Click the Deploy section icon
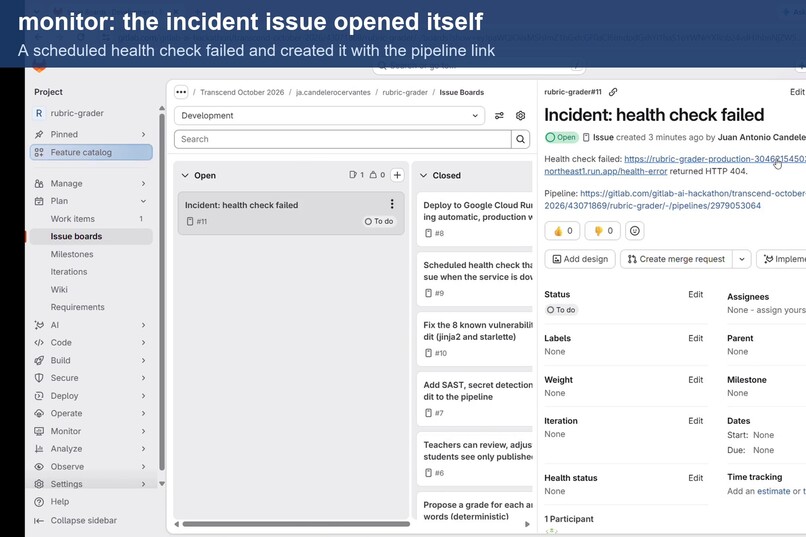Image resolution: width=806 pixels, height=537 pixels. coord(39,396)
